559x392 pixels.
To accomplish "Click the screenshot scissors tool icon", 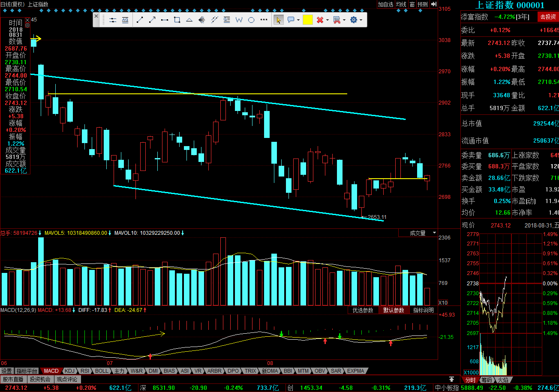I will coord(337,20).
